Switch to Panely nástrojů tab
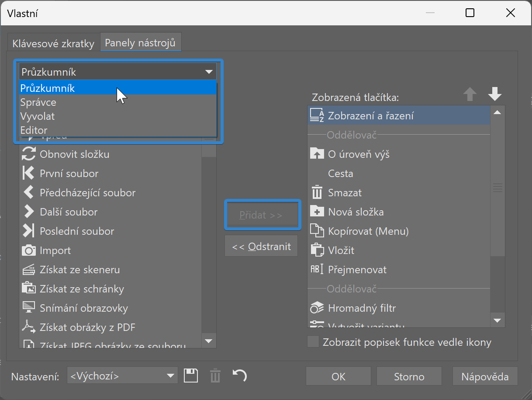Viewport: 532px width, 400px height. (x=140, y=43)
